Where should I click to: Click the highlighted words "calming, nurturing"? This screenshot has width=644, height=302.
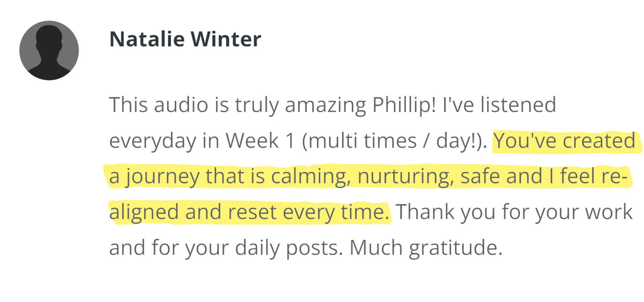click(362, 177)
